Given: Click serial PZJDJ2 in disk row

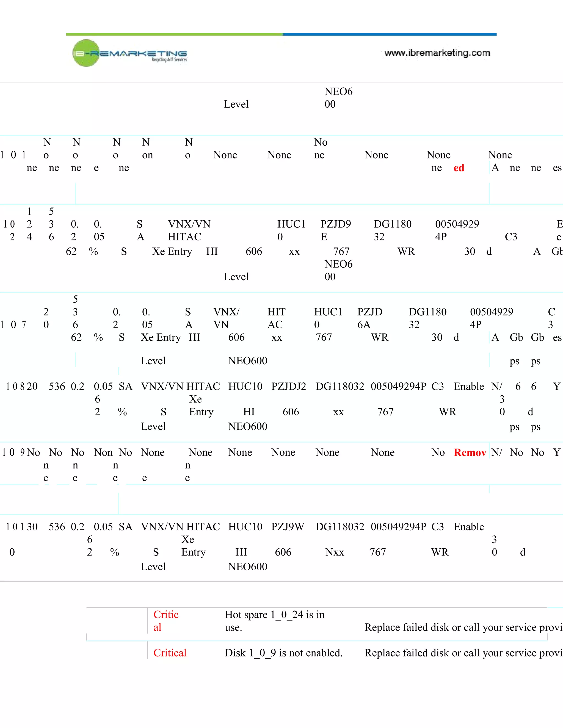Looking at the screenshot, I should pyautogui.click(x=288, y=386).
